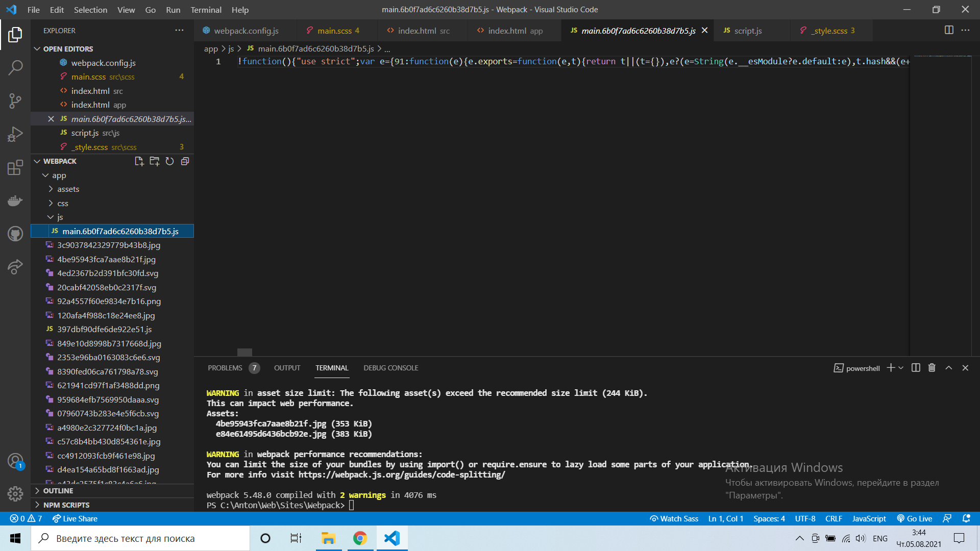Split the terminal panel
This screenshot has height=551, width=980.
(916, 368)
